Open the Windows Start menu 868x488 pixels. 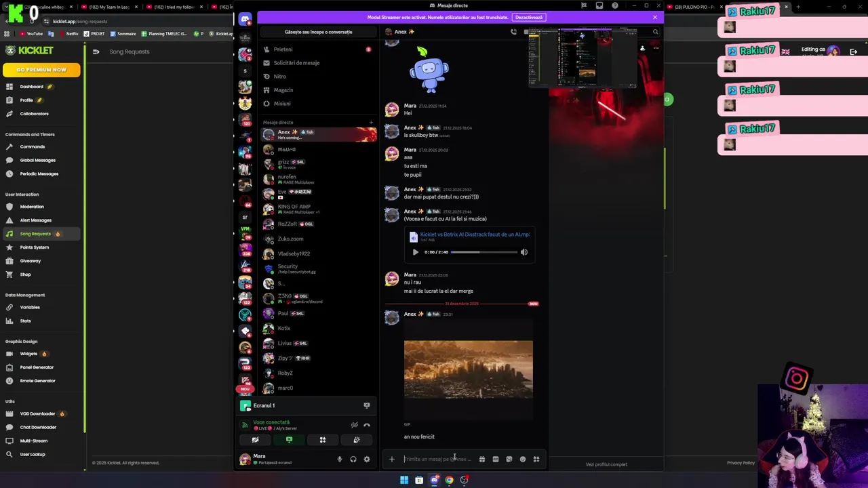[404, 480]
